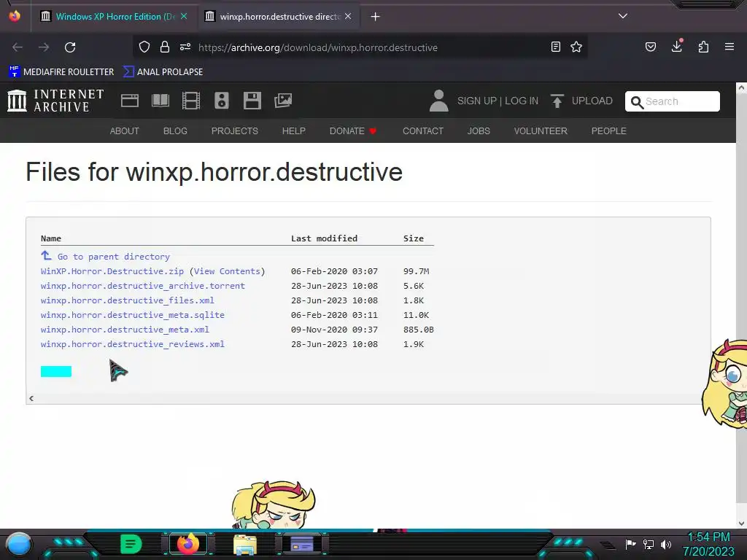Bookmark this page with the star
This screenshot has height=560, width=747.
[576, 47]
